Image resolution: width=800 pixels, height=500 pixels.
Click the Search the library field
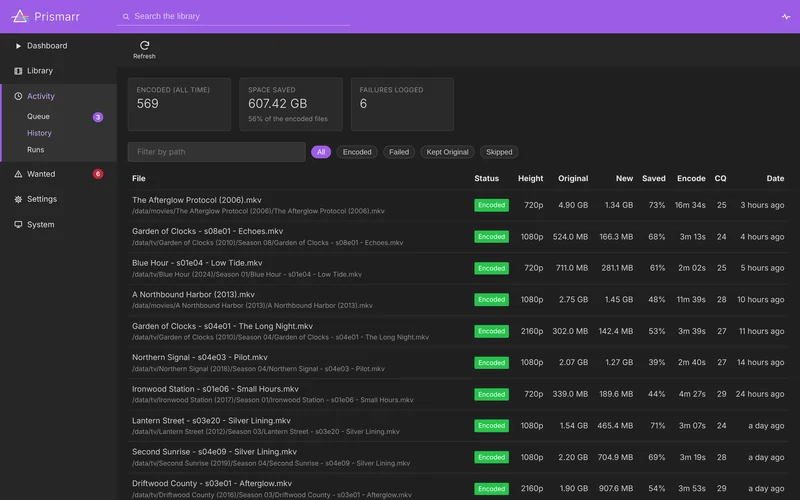tap(233, 16)
